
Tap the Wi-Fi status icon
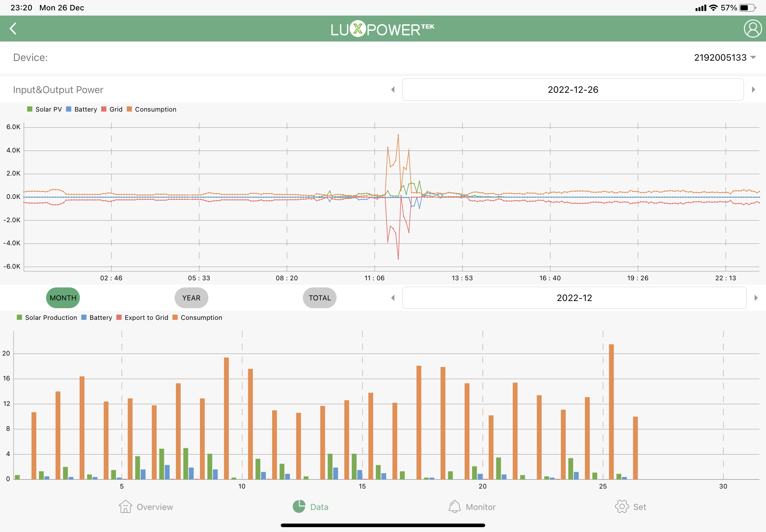click(713, 8)
